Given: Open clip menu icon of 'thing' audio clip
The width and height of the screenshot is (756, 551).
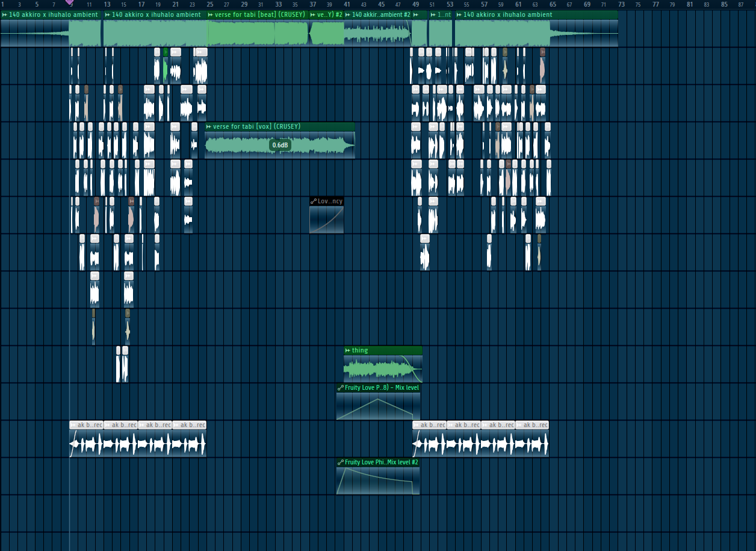Looking at the screenshot, I should 348,351.
